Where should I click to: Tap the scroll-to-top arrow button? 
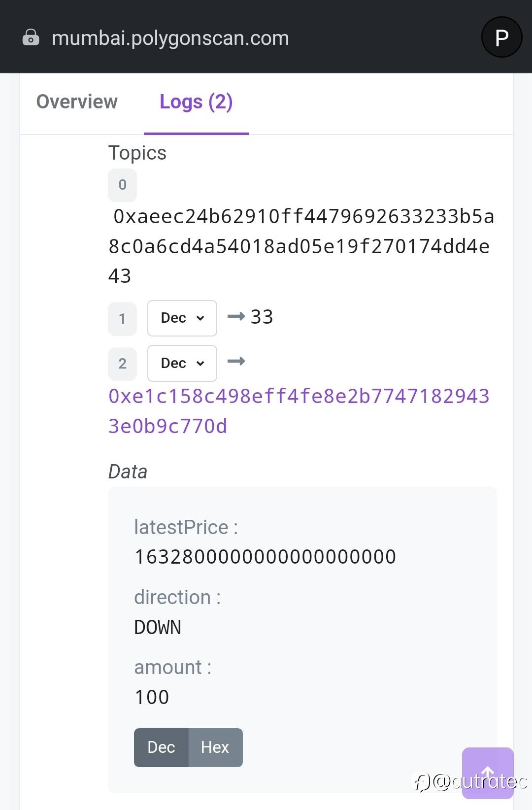click(x=488, y=773)
